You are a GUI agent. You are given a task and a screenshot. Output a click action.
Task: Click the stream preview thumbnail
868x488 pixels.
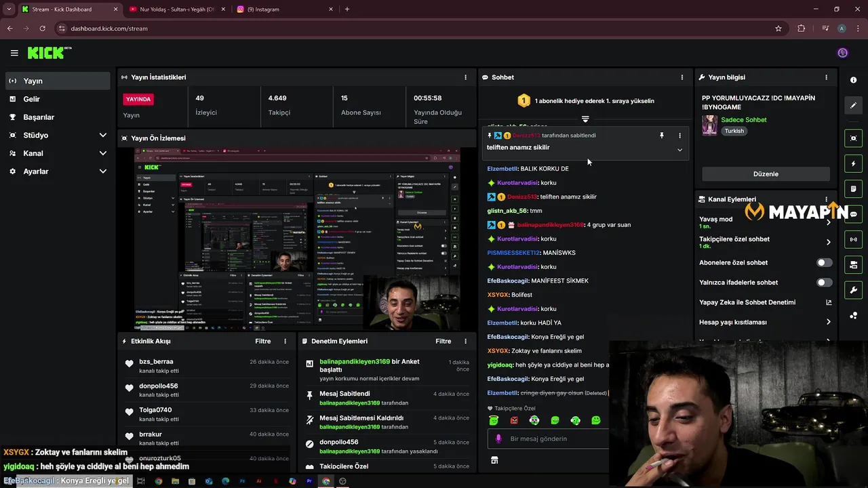tap(297, 239)
